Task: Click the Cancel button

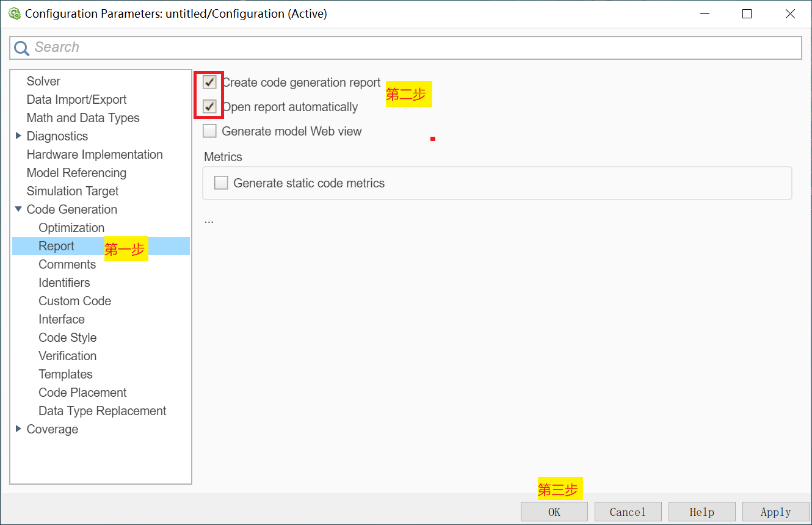Action: click(628, 512)
